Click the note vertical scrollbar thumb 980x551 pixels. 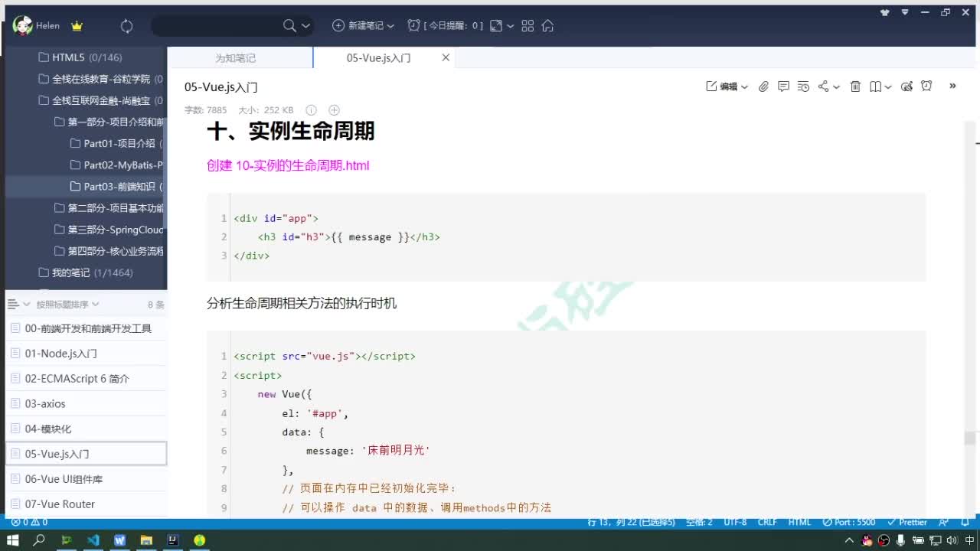[970, 438]
